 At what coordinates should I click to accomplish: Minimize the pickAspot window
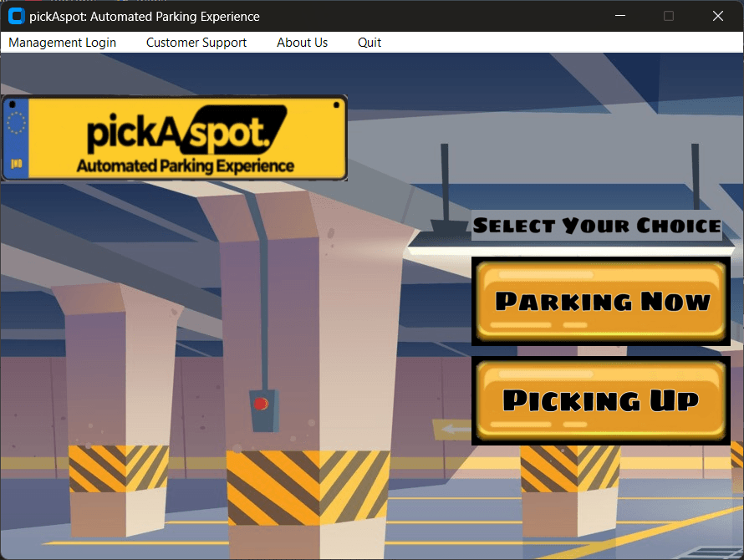[x=619, y=15]
